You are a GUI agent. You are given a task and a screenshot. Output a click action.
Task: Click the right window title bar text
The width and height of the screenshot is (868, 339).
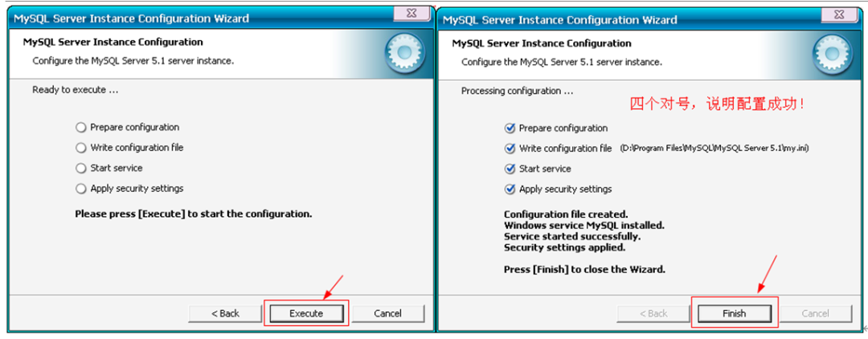tap(560, 19)
